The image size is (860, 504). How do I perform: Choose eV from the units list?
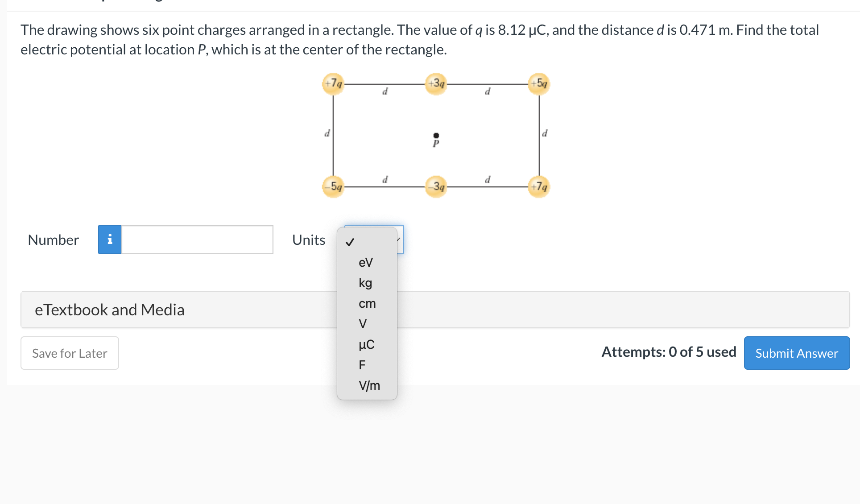click(x=365, y=263)
